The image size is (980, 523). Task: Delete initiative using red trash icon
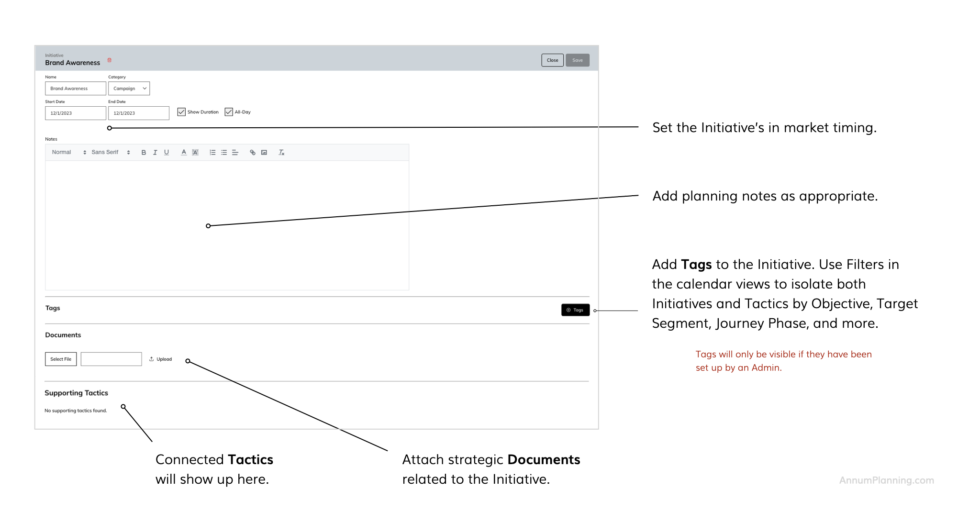(110, 60)
